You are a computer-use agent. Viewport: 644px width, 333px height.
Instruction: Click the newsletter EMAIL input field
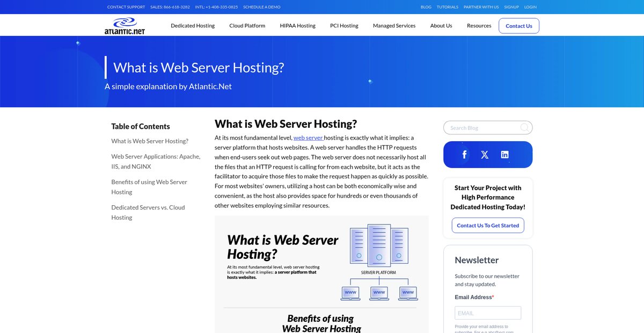488,313
